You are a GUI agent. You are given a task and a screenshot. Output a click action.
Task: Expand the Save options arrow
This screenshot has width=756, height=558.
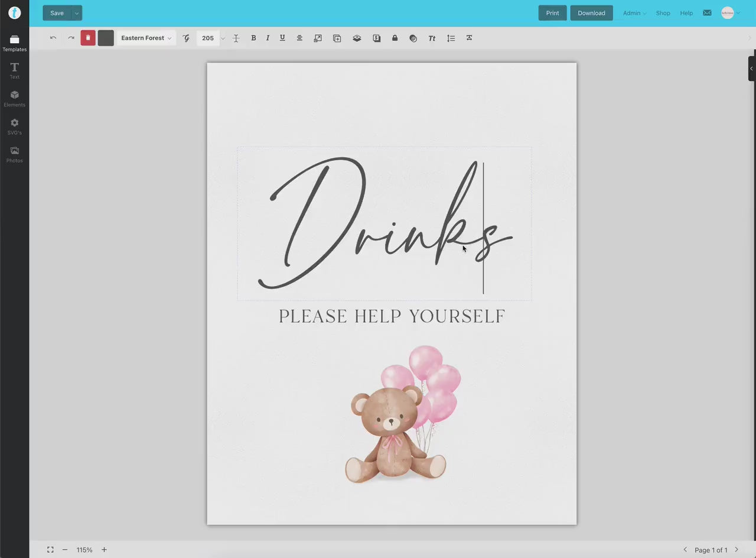[x=77, y=13]
